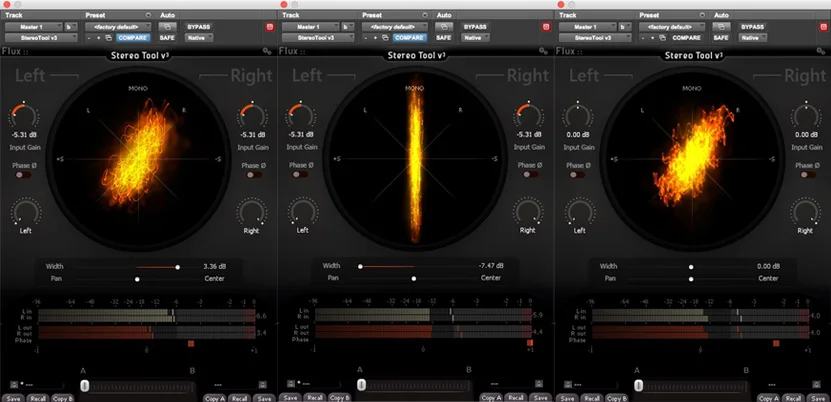This screenshot has width=831, height=402.
Task: Click slot B preset stepper in right window
Action: [816, 384]
